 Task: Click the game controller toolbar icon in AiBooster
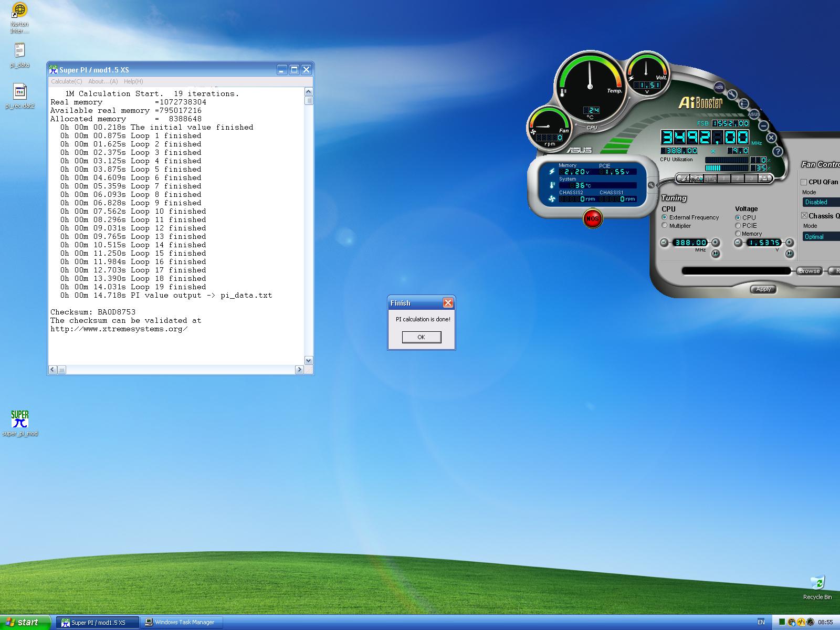click(x=697, y=178)
